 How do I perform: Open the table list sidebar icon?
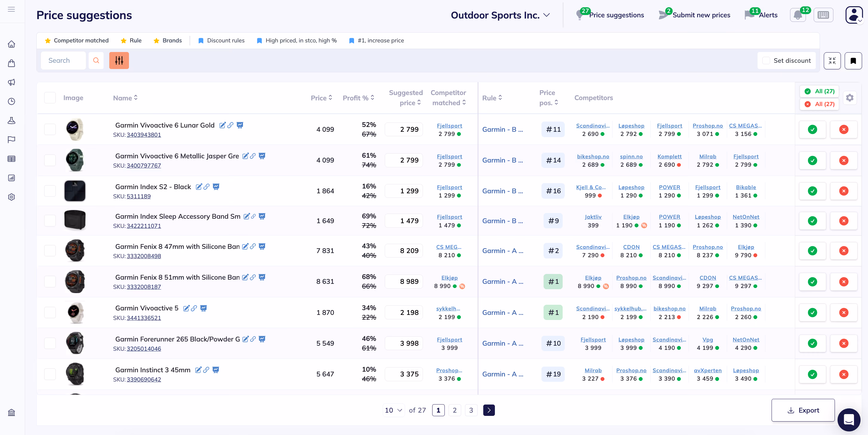[11, 158]
